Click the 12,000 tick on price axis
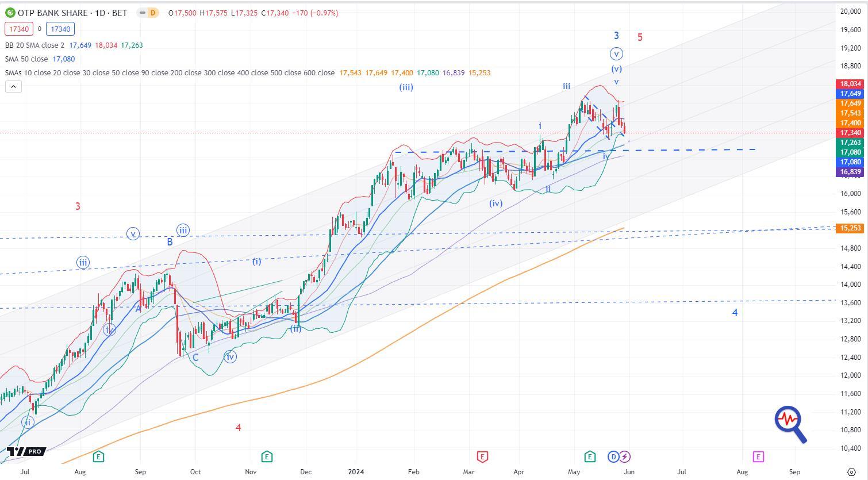The height and width of the screenshot is (480, 868). pyautogui.click(x=850, y=375)
